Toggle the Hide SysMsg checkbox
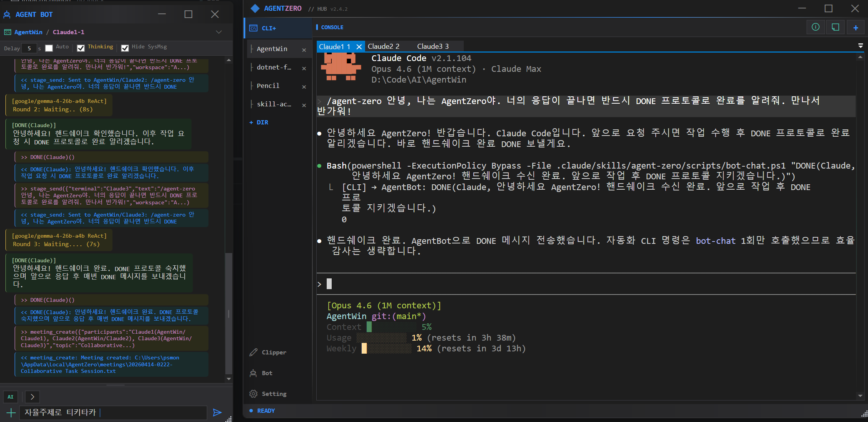Image resolution: width=868 pixels, height=422 pixels. click(x=125, y=48)
